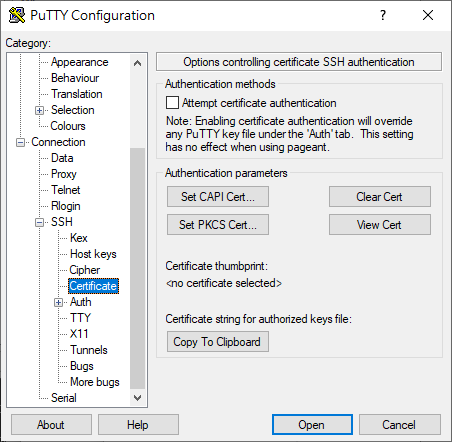Screen dimensions: 452x442
Task: Open the Rlogin category
Action: click(66, 206)
